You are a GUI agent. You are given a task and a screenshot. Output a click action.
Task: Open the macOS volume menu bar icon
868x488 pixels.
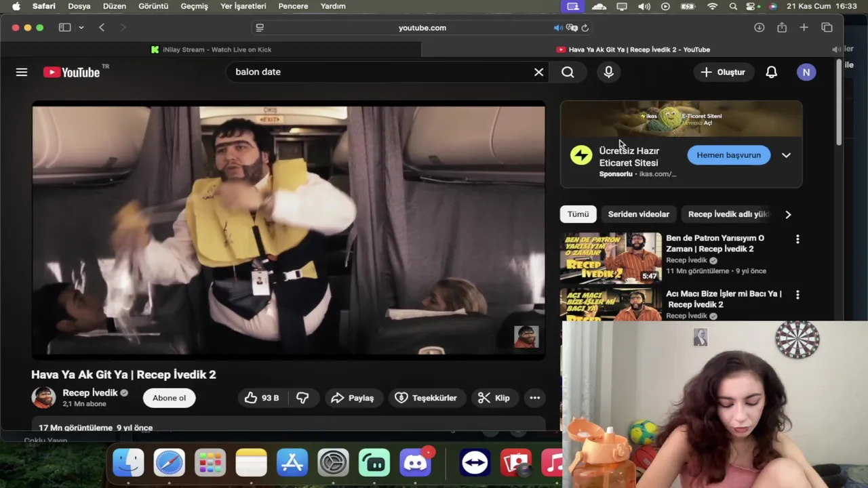point(644,6)
